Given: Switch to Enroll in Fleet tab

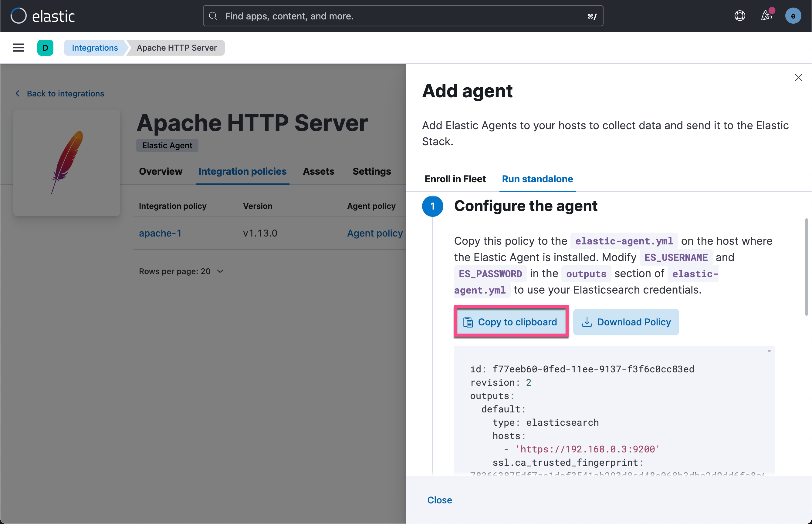Looking at the screenshot, I should pos(455,179).
